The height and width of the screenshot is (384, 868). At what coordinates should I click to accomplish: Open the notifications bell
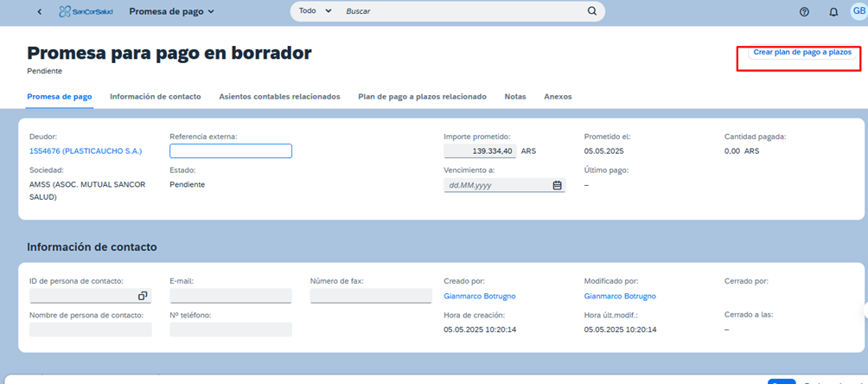tap(833, 12)
